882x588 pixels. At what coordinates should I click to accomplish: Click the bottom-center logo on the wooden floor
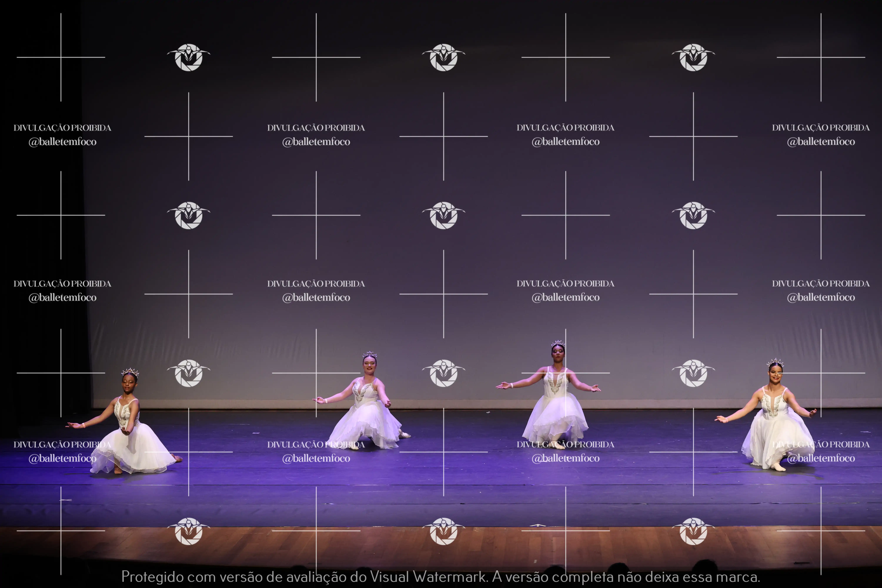pos(444,531)
